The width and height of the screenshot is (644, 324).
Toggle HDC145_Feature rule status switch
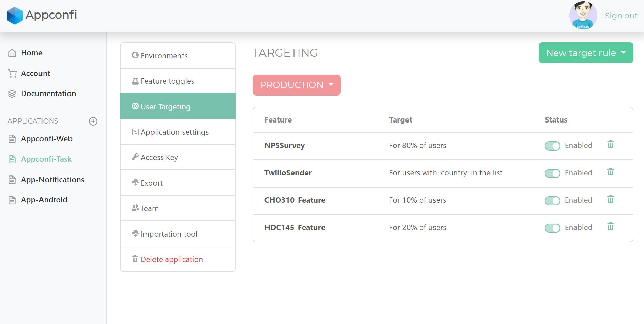click(552, 228)
